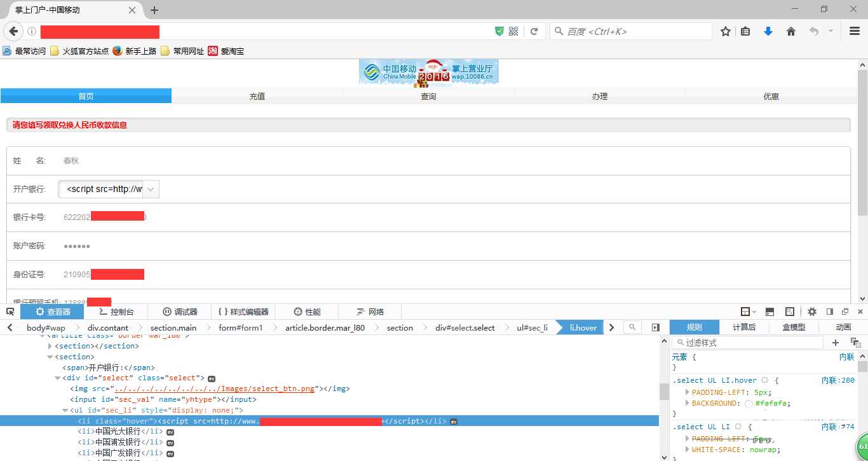The width and height of the screenshot is (868, 461).
Task: Collapse the div id="select" node
Action: coord(58,378)
